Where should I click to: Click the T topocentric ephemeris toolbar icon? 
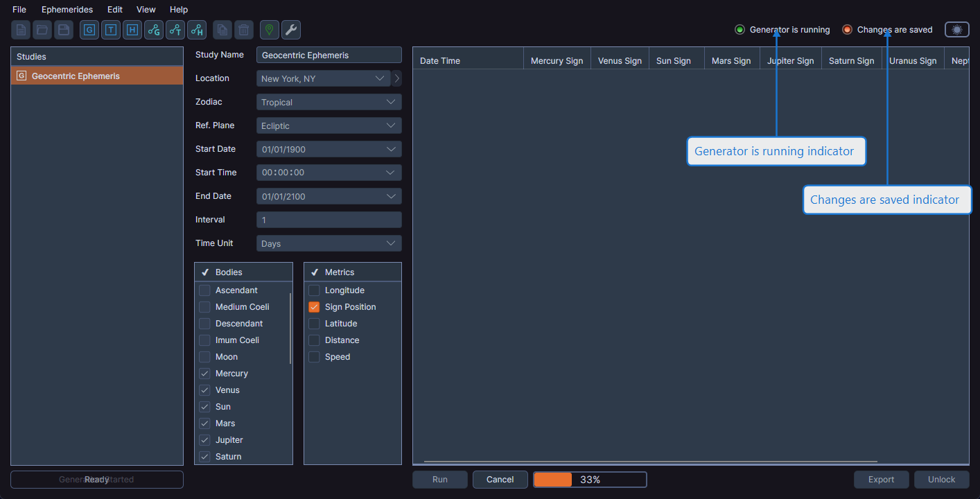110,30
